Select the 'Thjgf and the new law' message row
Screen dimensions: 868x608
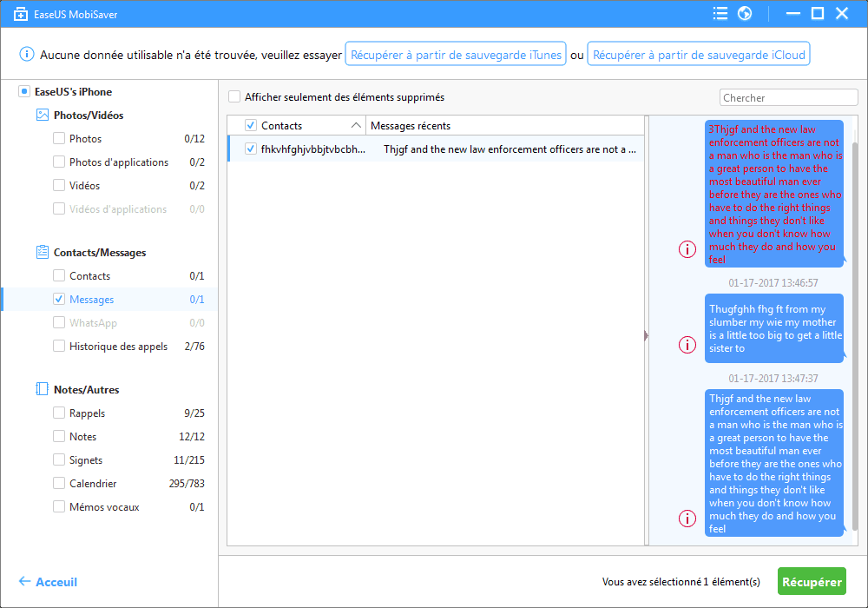437,149
